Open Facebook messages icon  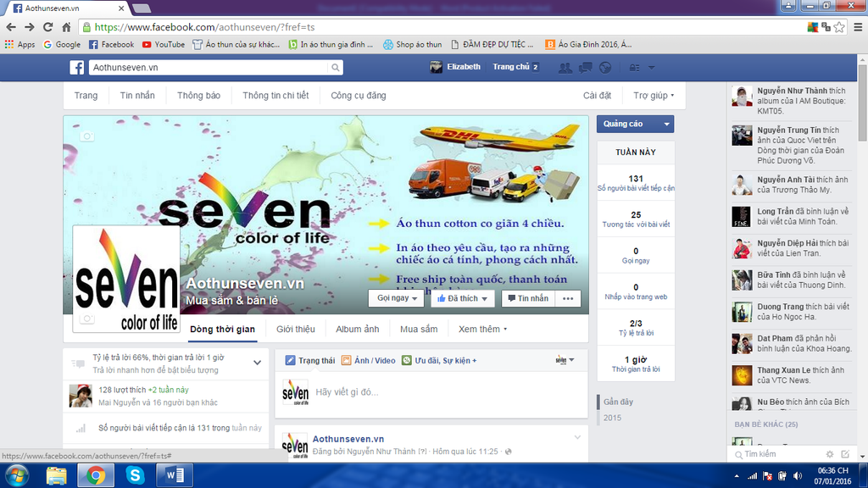pyautogui.click(x=585, y=68)
